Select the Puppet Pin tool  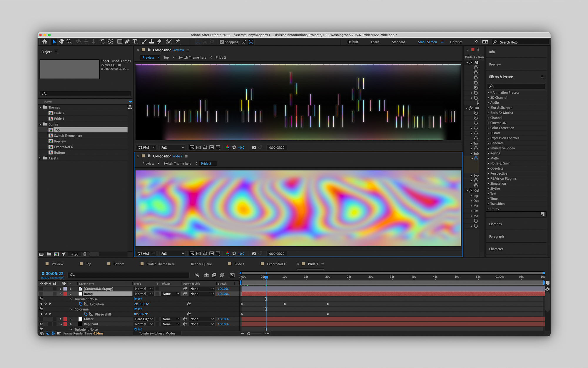coord(178,42)
